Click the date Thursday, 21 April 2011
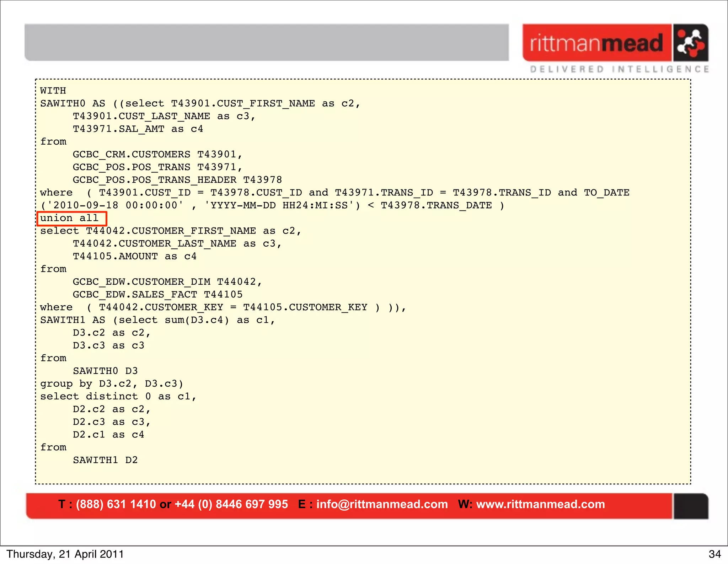This screenshot has height=564, width=728. 65,554
